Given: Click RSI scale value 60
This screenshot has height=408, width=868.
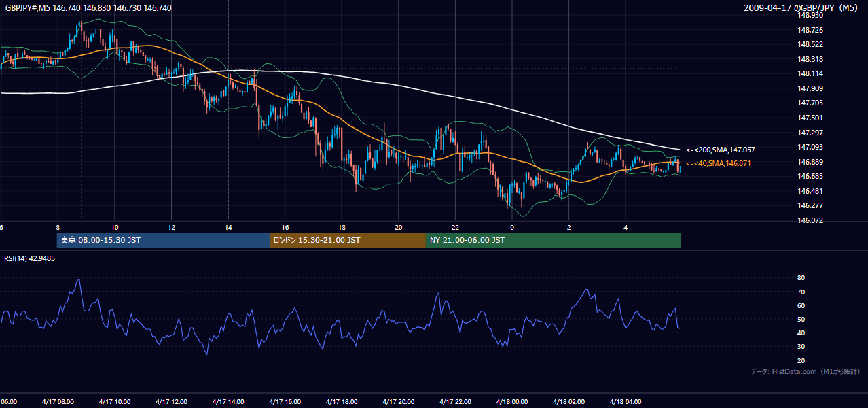Looking at the screenshot, I should pyautogui.click(x=801, y=305).
